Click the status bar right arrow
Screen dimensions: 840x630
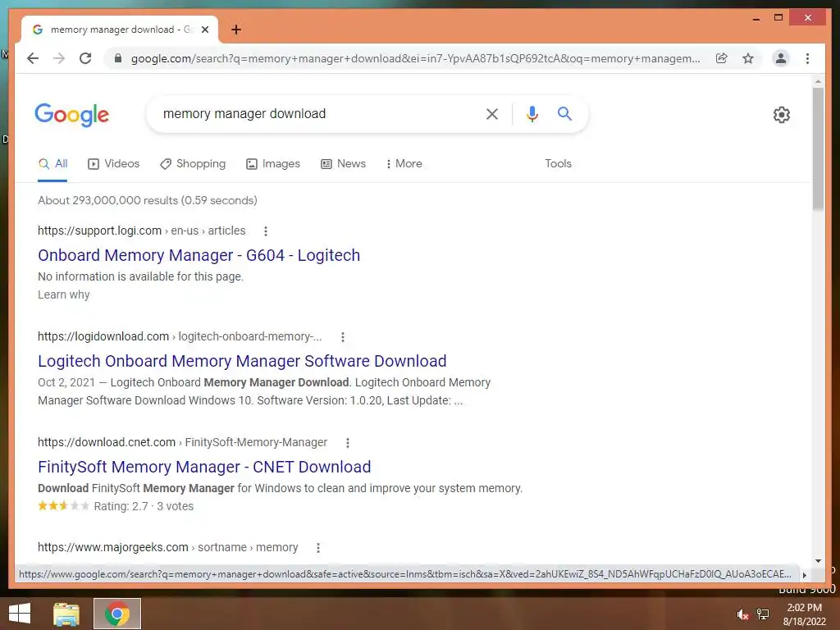(804, 575)
